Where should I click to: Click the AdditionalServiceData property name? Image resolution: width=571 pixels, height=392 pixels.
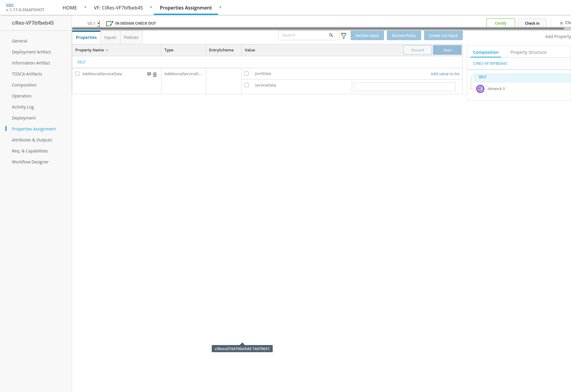(x=102, y=74)
